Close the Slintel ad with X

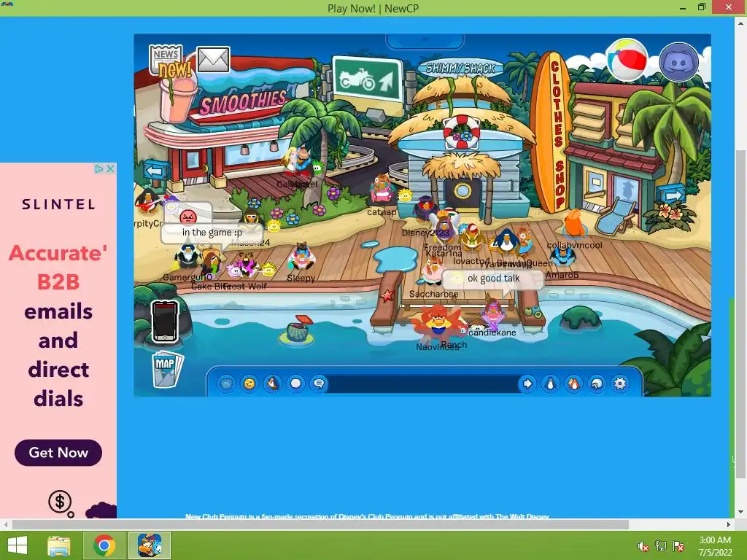tap(111, 168)
